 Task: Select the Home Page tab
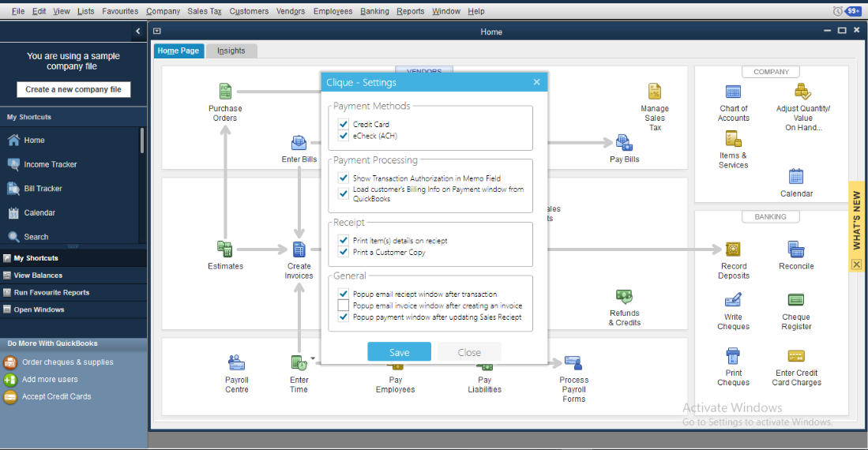tap(178, 51)
